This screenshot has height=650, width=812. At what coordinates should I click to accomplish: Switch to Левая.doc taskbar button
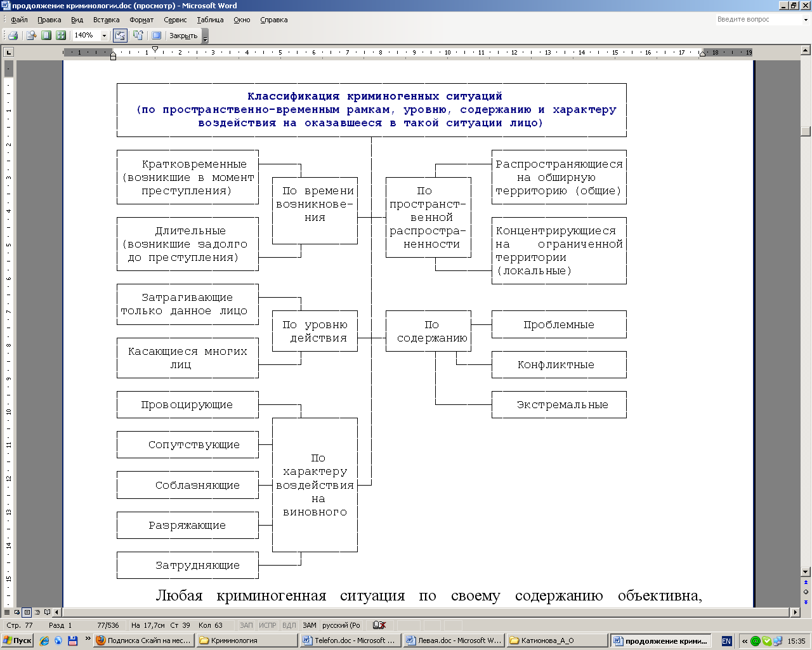click(x=454, y=641)
